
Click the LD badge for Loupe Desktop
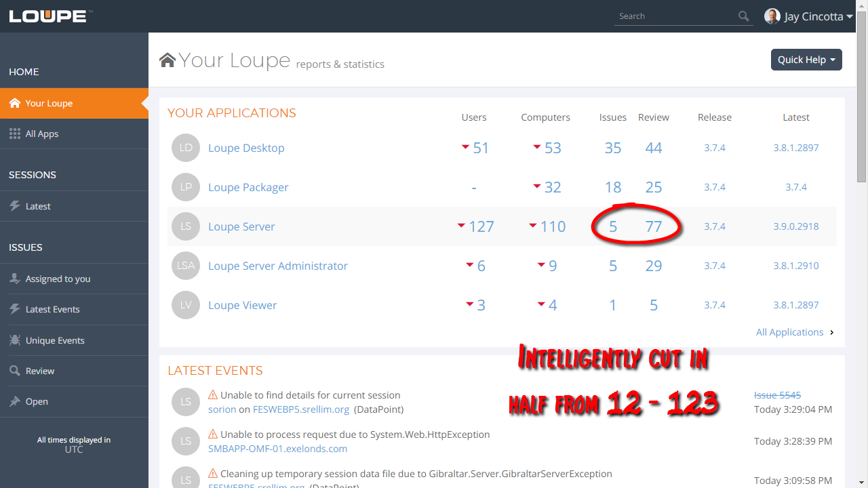[x=186, y=148]
